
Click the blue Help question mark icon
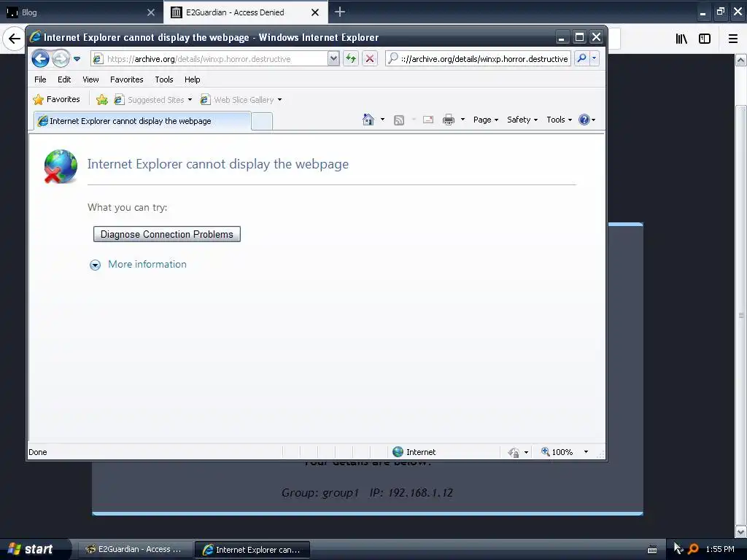click(x=584, y=120)
